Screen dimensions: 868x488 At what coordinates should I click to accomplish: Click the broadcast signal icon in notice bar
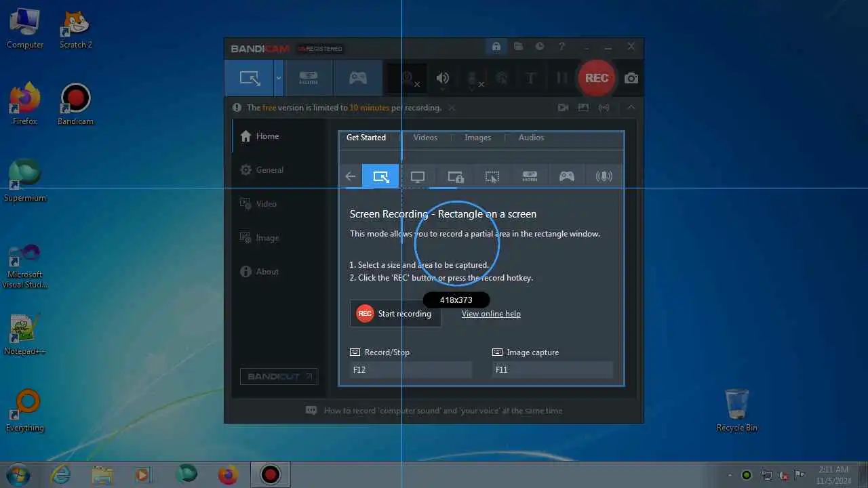(x=604, y=108)
